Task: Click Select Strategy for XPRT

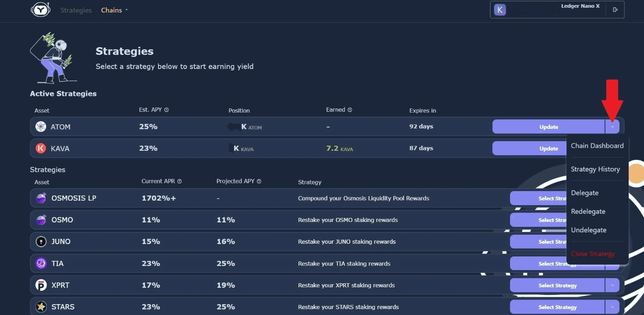Action: click(557, 285)
